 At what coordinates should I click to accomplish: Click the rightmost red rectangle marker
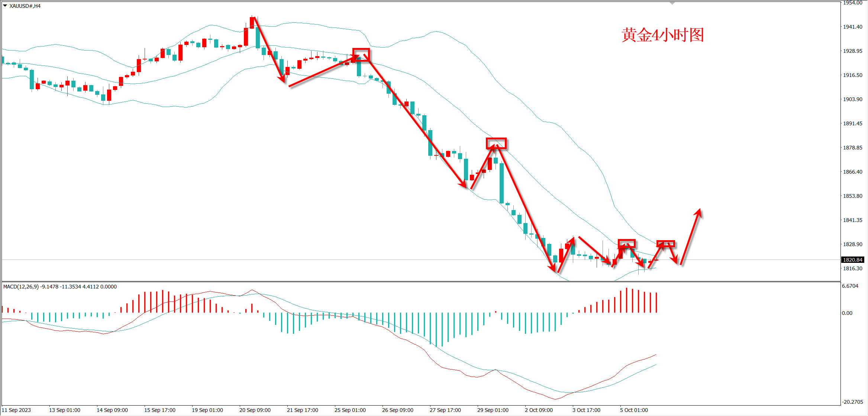[665, 244]
